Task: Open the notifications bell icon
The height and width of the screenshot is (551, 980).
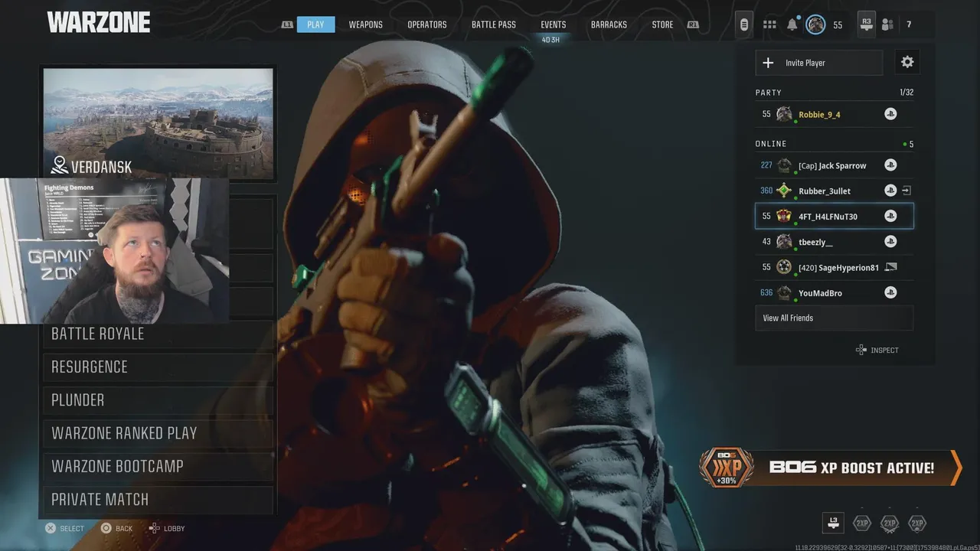Action: (792, 24)
